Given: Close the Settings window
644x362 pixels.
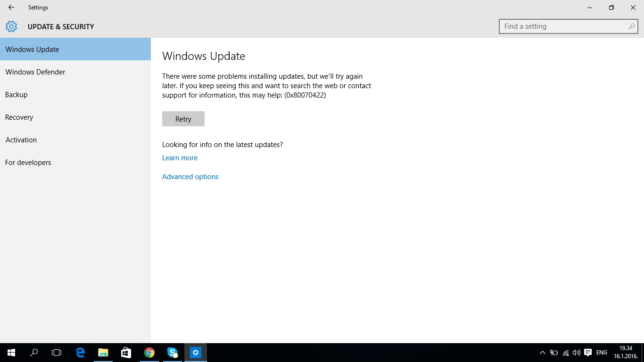Looking at the screenshot, I should pos(633,8).
